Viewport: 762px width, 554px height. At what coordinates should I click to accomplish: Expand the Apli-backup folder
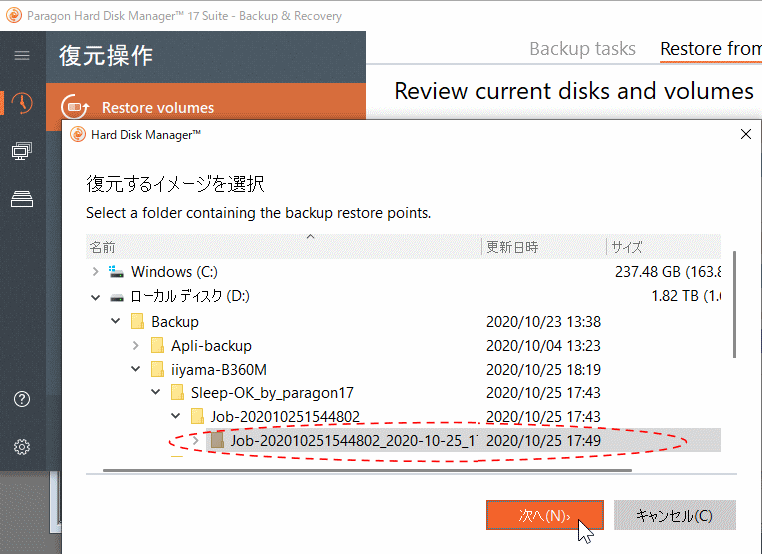[136, 346]
